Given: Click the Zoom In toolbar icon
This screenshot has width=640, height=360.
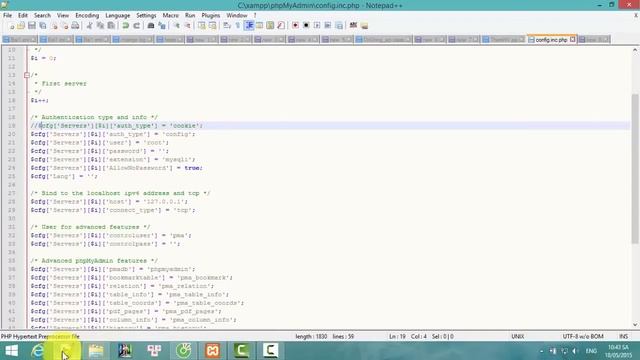Looking at the screenshot, I should 176,26.
